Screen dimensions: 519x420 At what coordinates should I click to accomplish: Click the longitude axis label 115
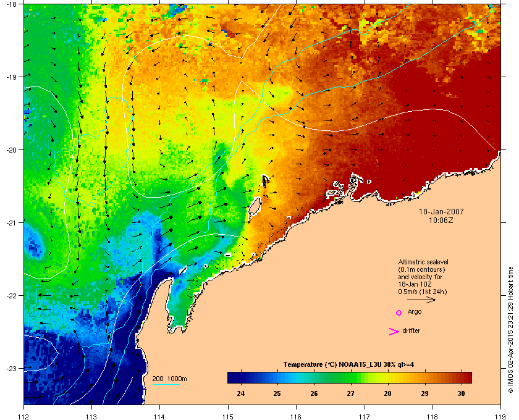(x=228, y=417)
